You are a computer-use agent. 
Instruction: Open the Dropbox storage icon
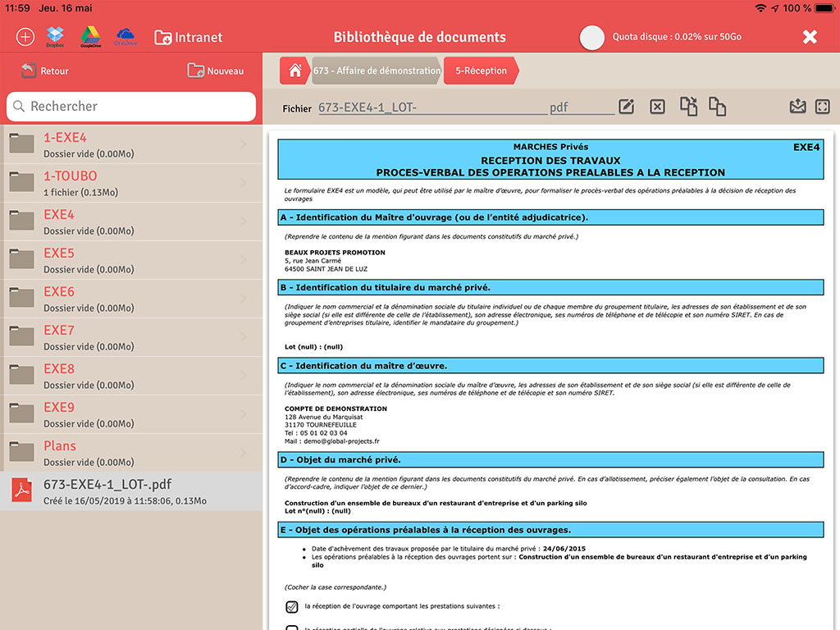click(55, 36)
